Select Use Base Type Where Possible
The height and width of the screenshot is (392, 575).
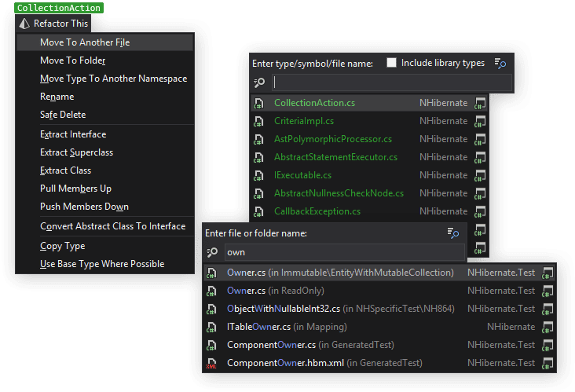(105, 264)
